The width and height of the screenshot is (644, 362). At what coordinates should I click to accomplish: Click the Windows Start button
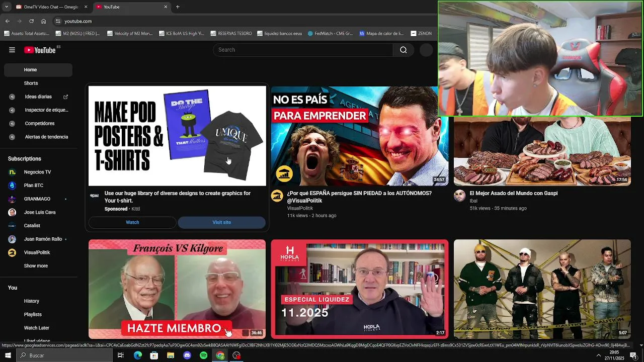click(x=8, y=355)
